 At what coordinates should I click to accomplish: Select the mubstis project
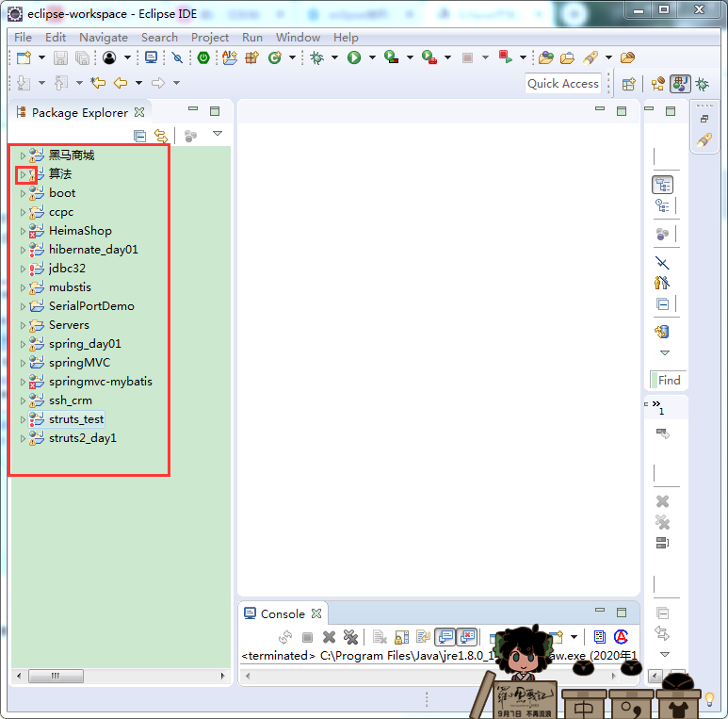(70, 287)
